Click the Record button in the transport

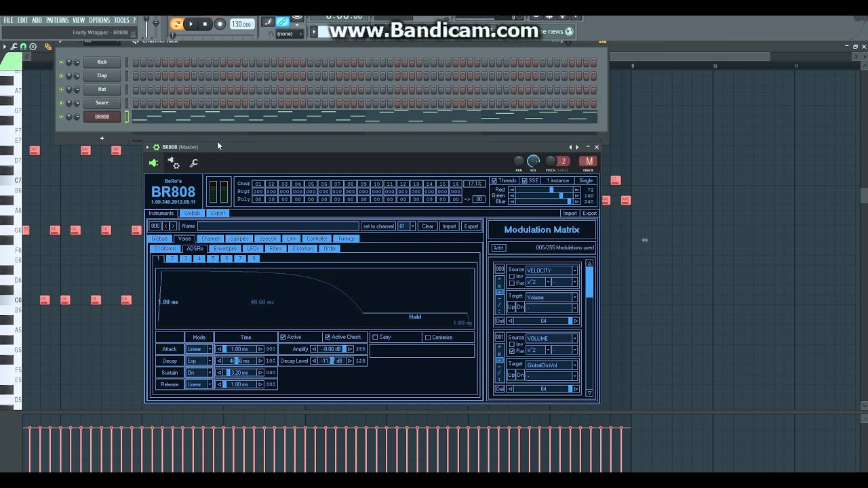coord(220,24)
